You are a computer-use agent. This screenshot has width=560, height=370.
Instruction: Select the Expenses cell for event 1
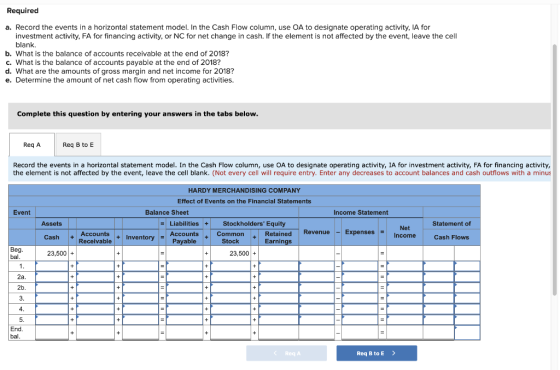[360, 266]
